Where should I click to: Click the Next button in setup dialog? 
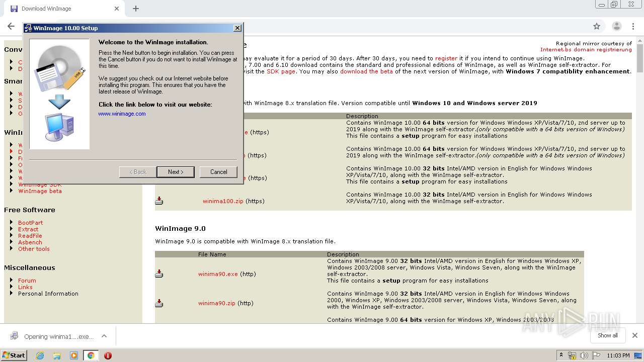pos(176,172)
